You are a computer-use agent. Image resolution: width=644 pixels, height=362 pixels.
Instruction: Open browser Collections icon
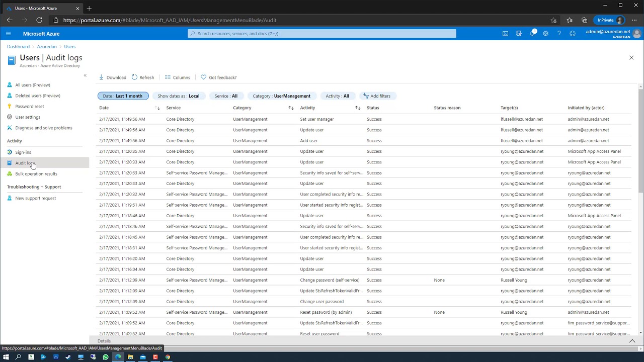coord(584,20)
